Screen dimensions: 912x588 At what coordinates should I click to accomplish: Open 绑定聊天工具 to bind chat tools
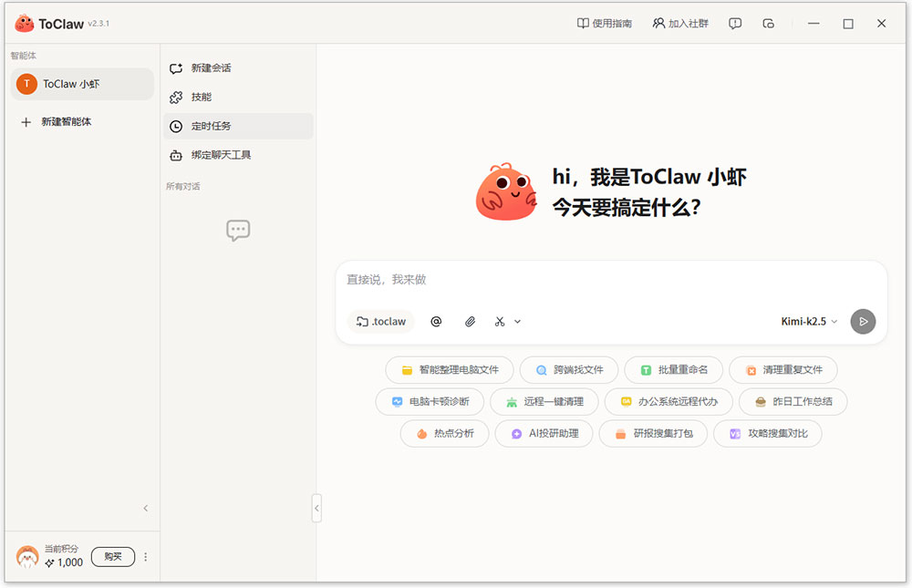(238, 155)
